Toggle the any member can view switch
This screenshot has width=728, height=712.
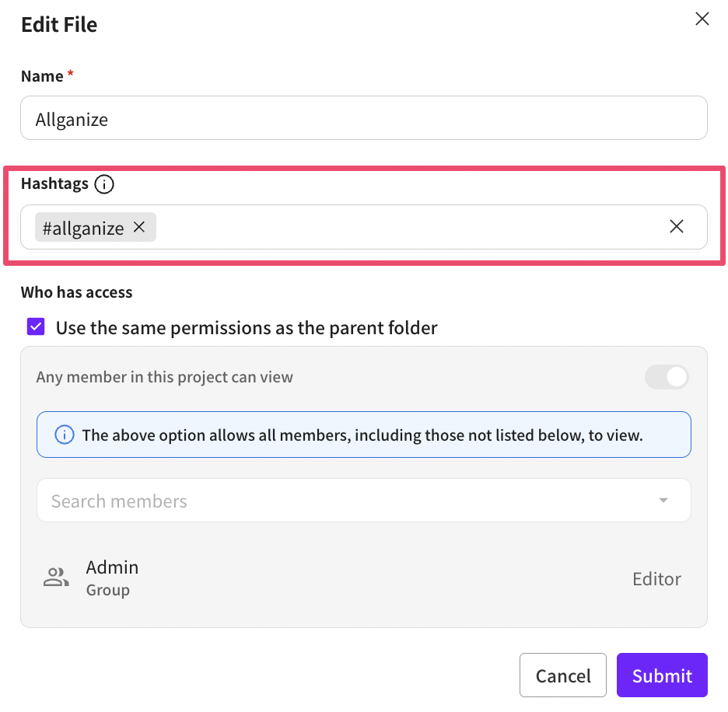(667, 377)
